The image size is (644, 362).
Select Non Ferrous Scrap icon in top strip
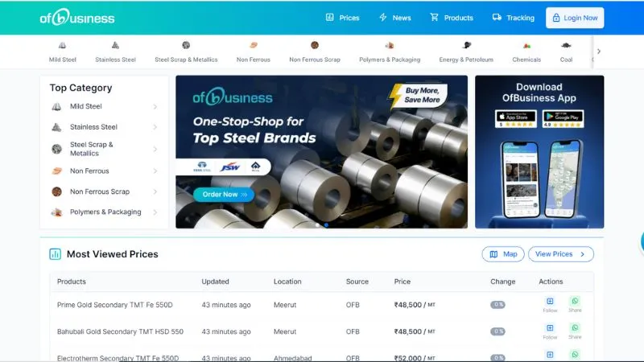tap(315, 45)
